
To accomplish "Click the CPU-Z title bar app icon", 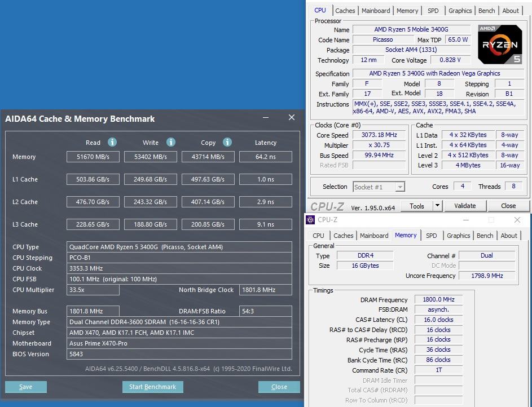I will click(x=310, y=220).
